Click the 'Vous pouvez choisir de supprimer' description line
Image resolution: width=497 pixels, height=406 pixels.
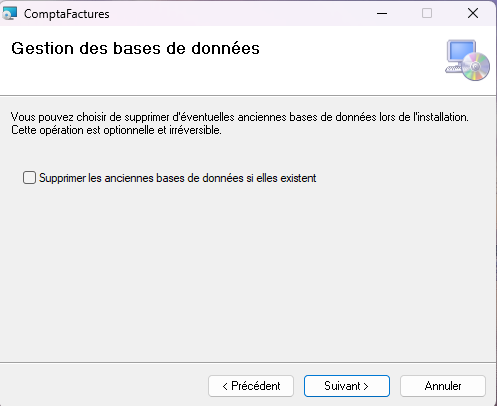pos(240,117)
